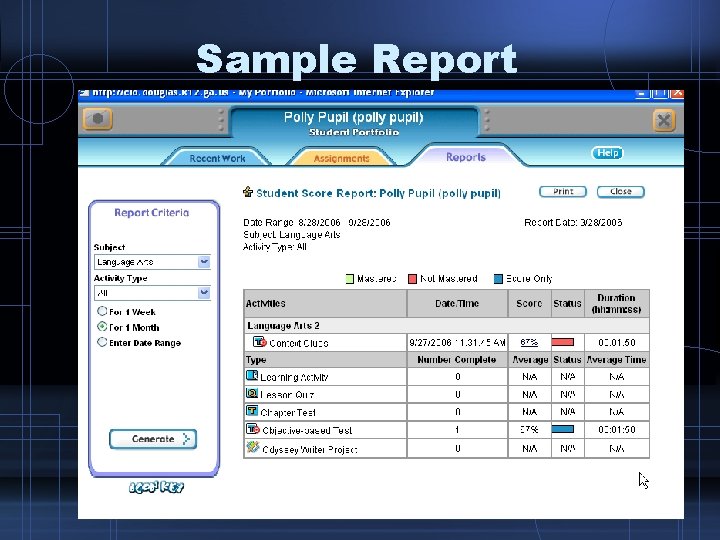Click the Score column header
Screen dimensions: 720x540
pyautogui.click(x=529, y=304)
